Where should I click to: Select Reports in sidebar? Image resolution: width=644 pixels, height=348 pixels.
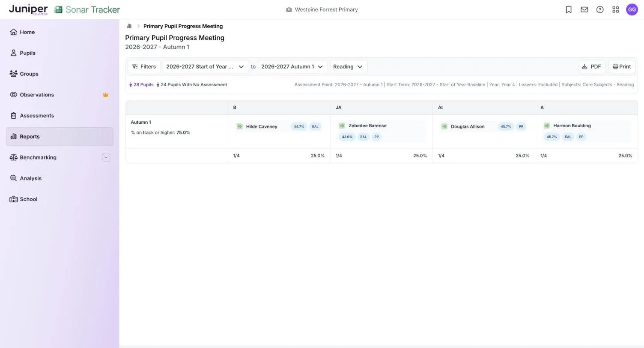point(60,137)
